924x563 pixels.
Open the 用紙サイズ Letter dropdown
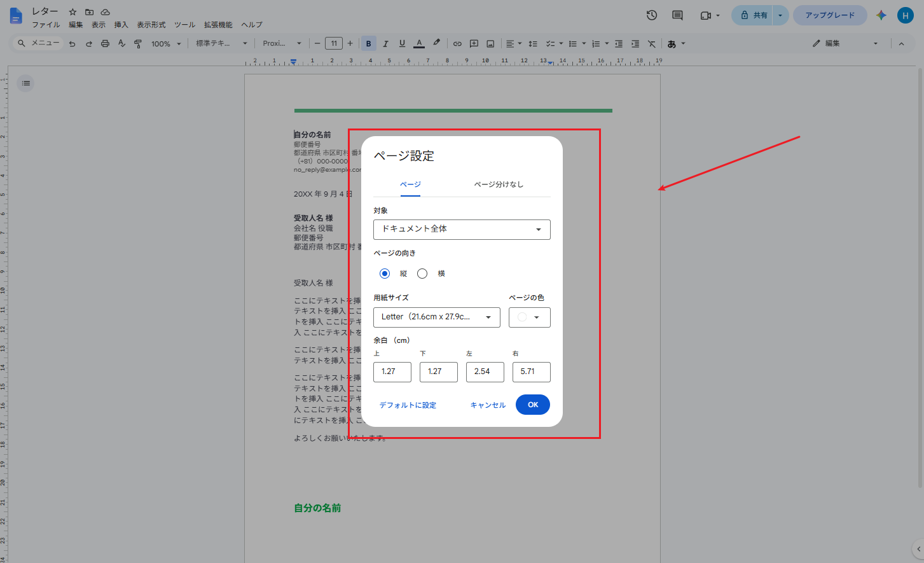coord(437,317)
